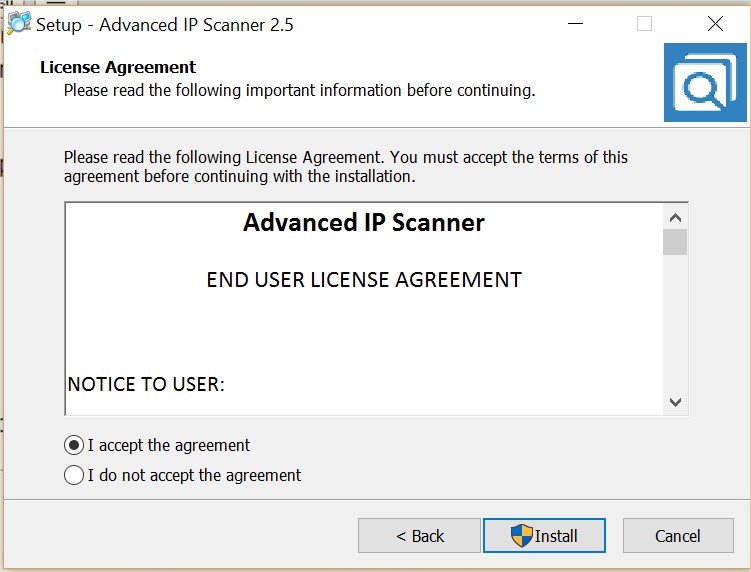Image resolution: width=751 pixels, height=572 pixels.
Task: Close the Setup window with X
Action: 715,24
